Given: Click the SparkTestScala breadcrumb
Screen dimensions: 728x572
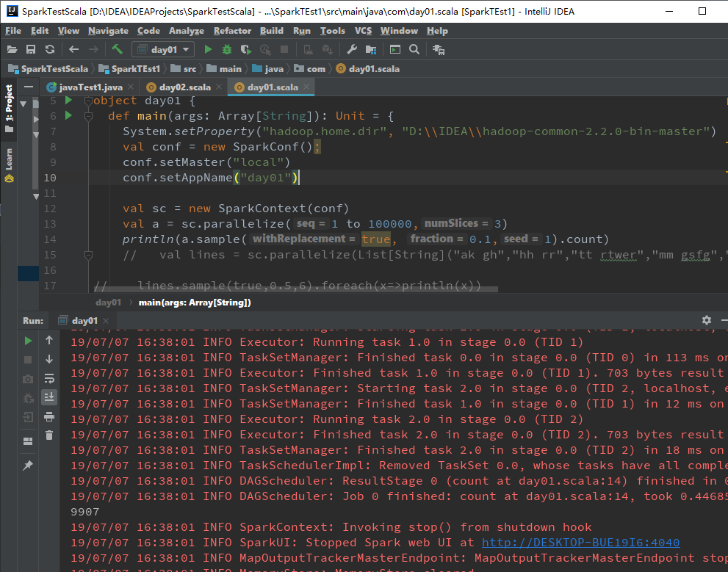Looking at the screenshot, I should tap(48, 69).
